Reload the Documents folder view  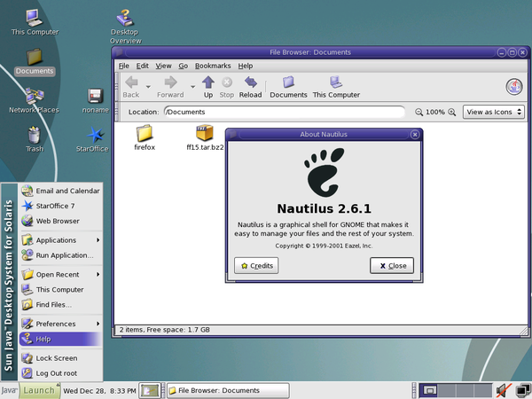coord(250,87)
